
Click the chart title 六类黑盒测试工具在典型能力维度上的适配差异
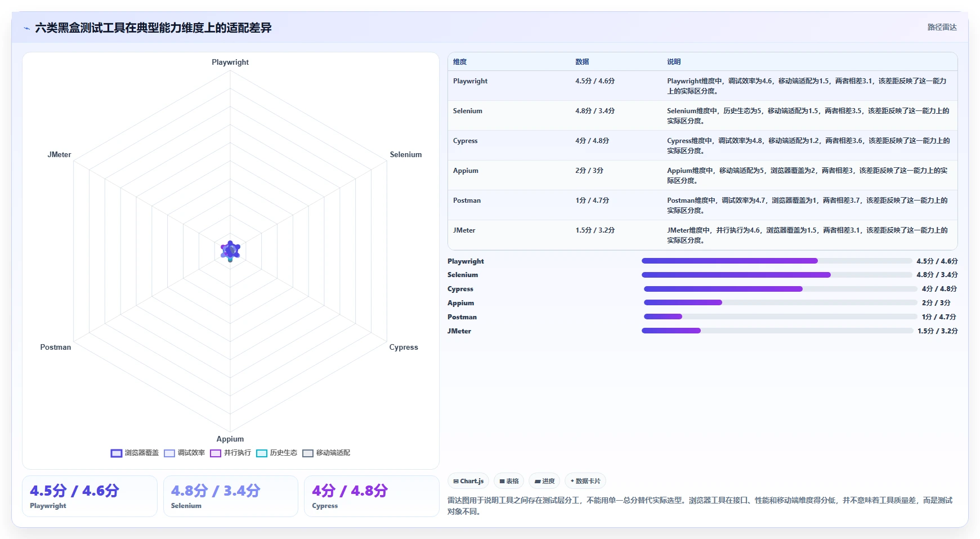pos(153,28)
